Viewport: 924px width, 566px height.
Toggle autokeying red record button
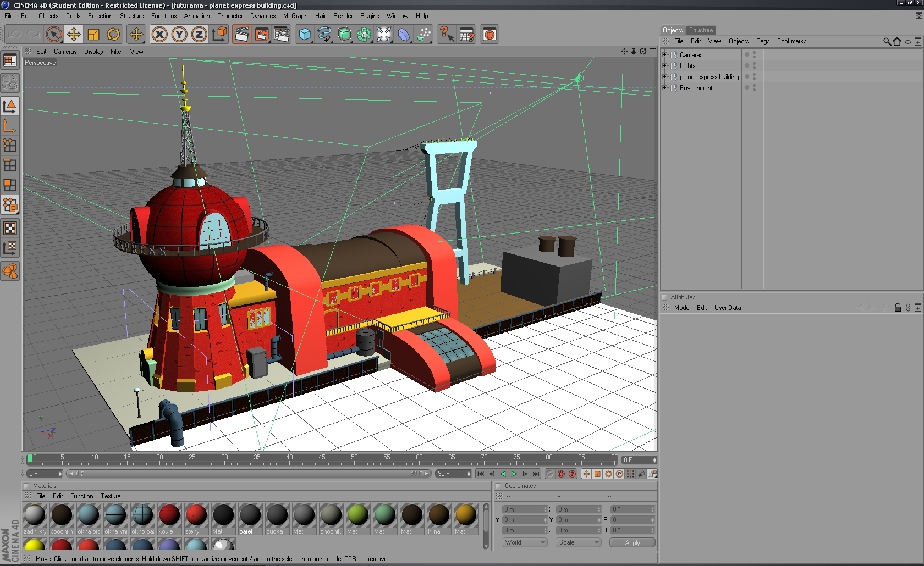click(561, 474)
